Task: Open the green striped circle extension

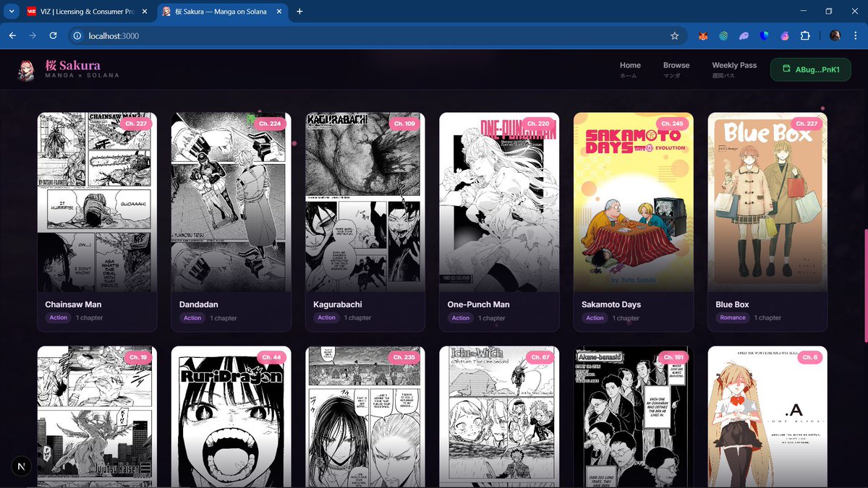Action: (723, 35)
